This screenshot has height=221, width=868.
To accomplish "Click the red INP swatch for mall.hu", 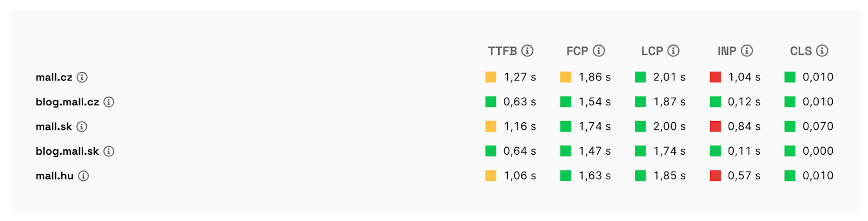I will [x=715, y=175].
